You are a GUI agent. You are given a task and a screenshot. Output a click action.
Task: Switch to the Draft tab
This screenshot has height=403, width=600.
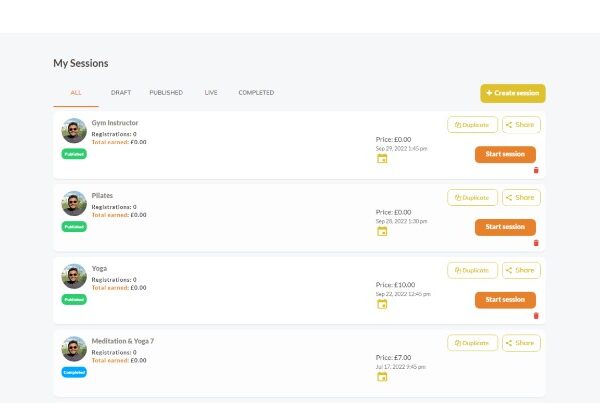(121, 93)
